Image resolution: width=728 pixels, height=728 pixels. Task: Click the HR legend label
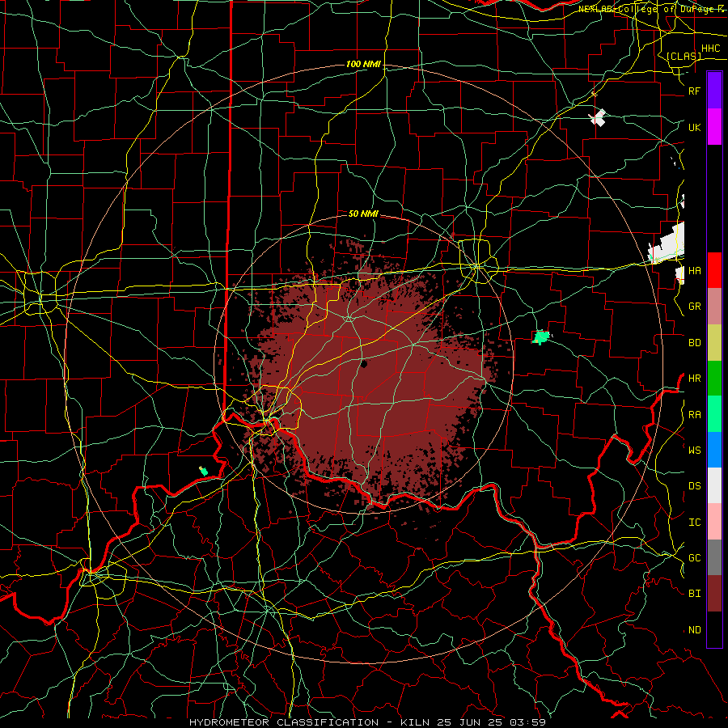(x=694, y=379)
